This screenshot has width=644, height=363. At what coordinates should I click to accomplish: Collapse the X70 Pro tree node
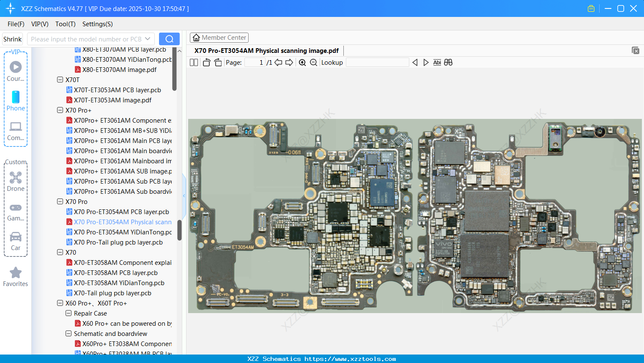click(60, 201)
